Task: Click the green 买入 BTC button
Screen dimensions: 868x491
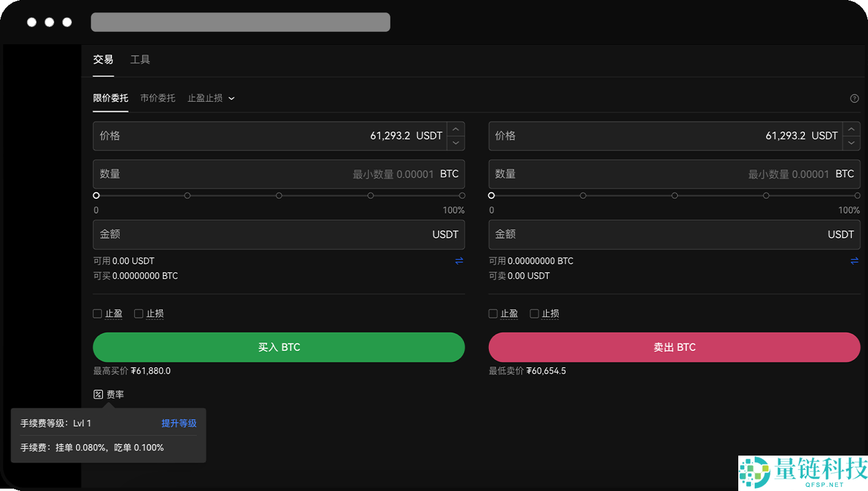Action: tap(278, 347)
